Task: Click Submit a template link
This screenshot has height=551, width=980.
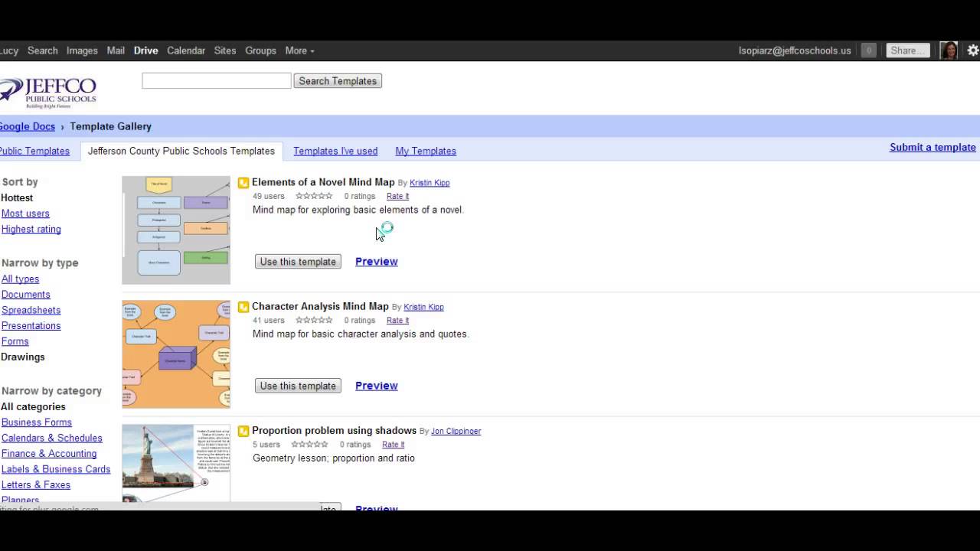Action: coord(933,147)
